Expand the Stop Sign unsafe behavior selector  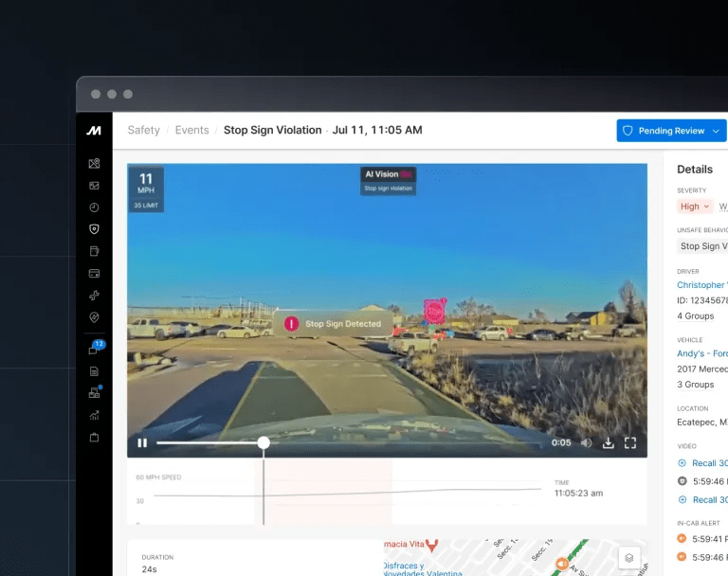702,246
